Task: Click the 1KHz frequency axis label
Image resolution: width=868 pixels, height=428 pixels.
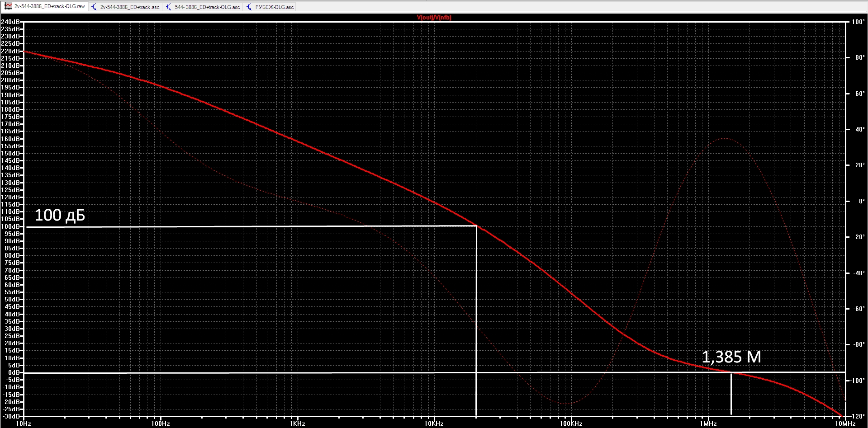Action: pos(297,424)
